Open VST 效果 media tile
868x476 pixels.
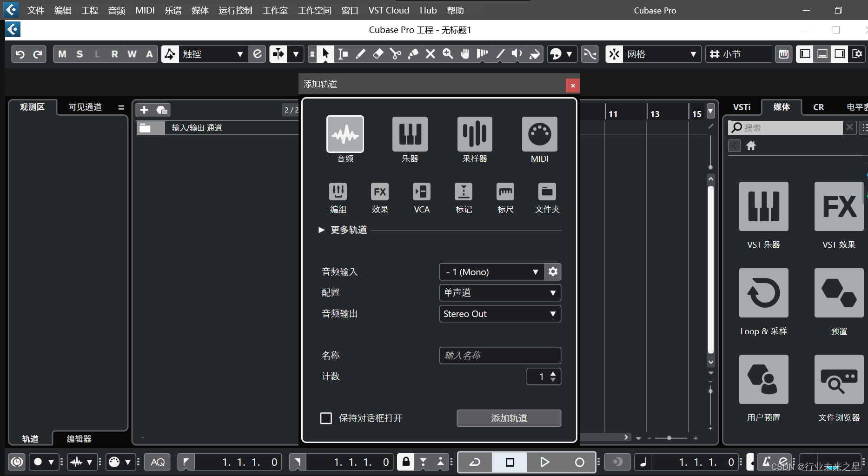coord(839,206)
